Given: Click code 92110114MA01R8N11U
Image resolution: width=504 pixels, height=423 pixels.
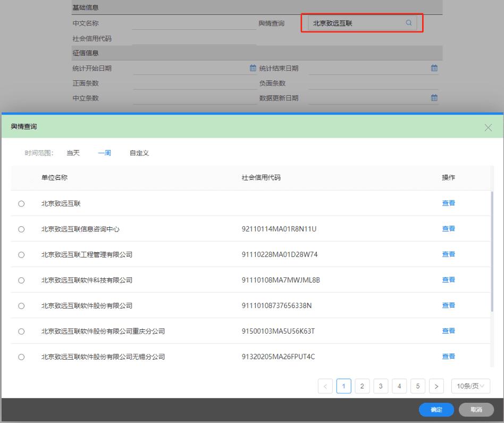Looking at the screenshot, I should [x=279, y=229].
